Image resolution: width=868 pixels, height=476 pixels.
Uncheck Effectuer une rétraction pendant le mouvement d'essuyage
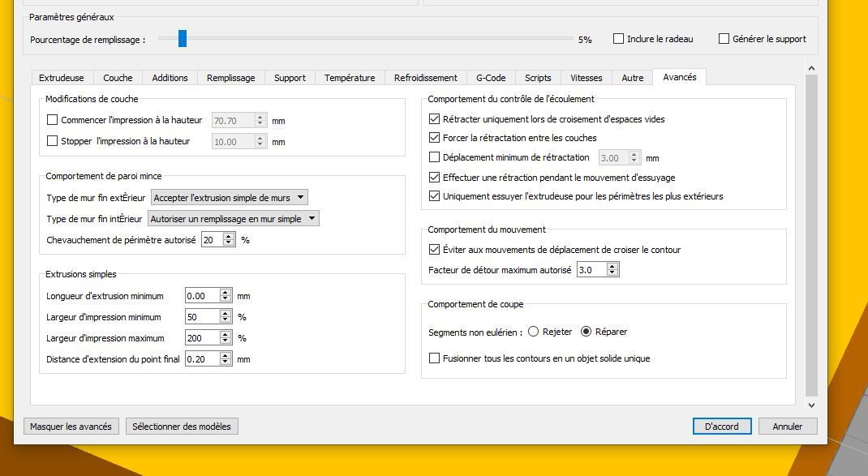tap(435, 177)
